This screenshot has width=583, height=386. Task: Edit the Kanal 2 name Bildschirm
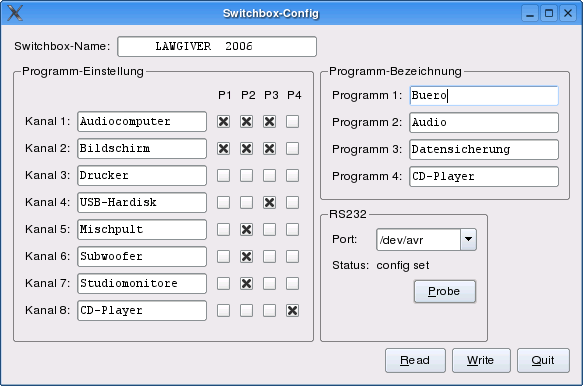coord(142,149)
